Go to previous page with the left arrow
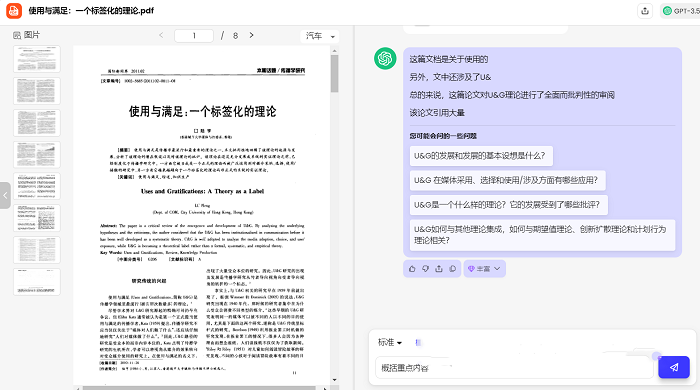700x390 pixels. point(161,35)
